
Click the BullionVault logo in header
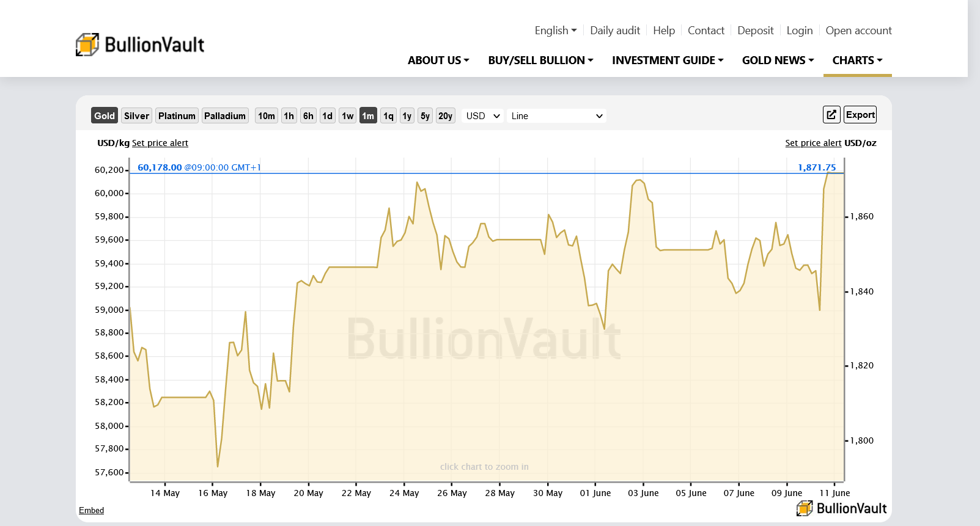pos(140,45)
